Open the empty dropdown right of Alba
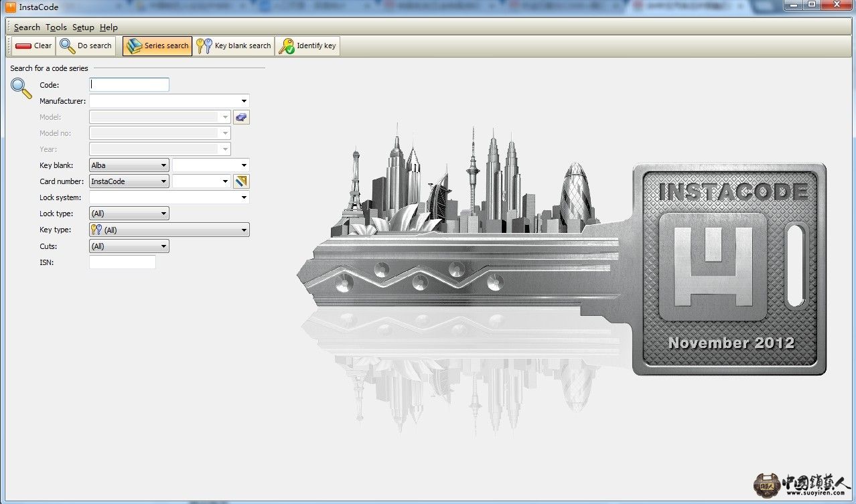The height and width of the screenshot is (504, 856). pos(211,165)
